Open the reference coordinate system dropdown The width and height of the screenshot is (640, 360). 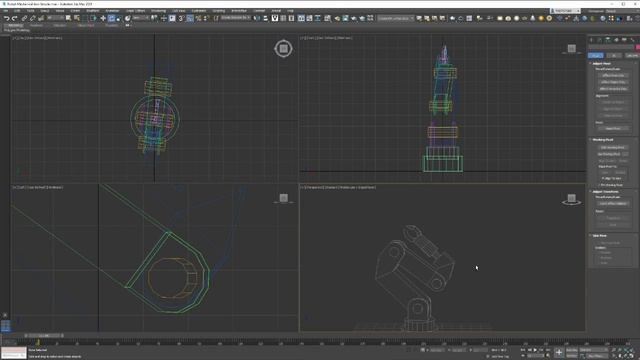141,18
